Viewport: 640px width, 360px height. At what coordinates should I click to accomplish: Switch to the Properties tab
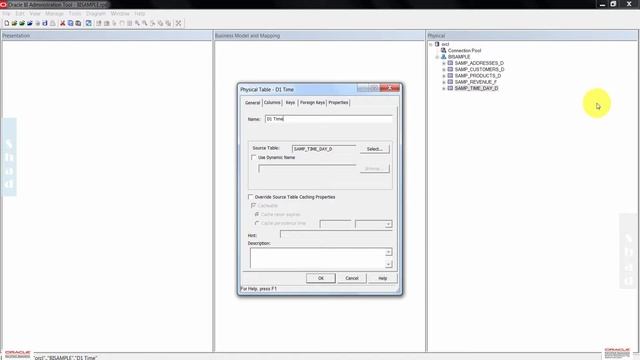point(338,102)
